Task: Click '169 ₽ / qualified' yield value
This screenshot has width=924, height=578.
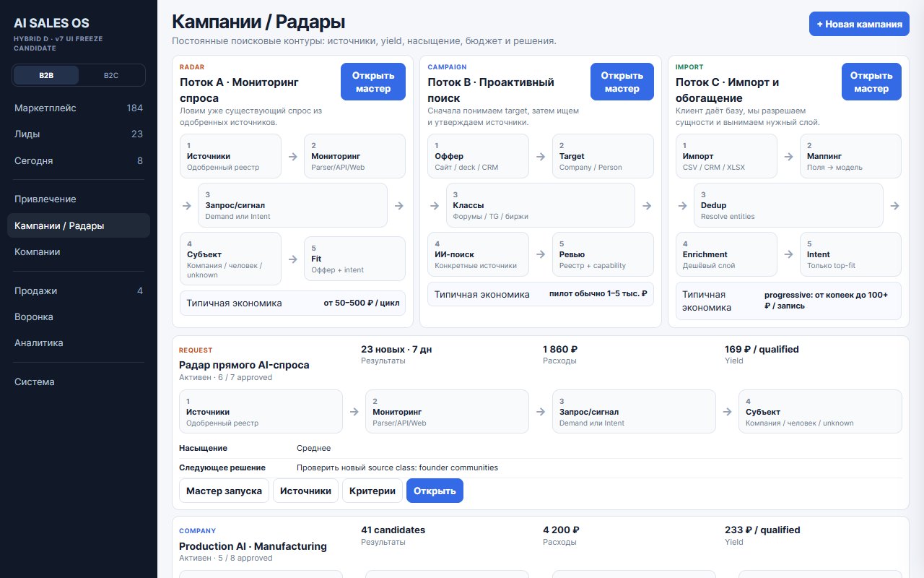Action: click(x=762, y=349)
